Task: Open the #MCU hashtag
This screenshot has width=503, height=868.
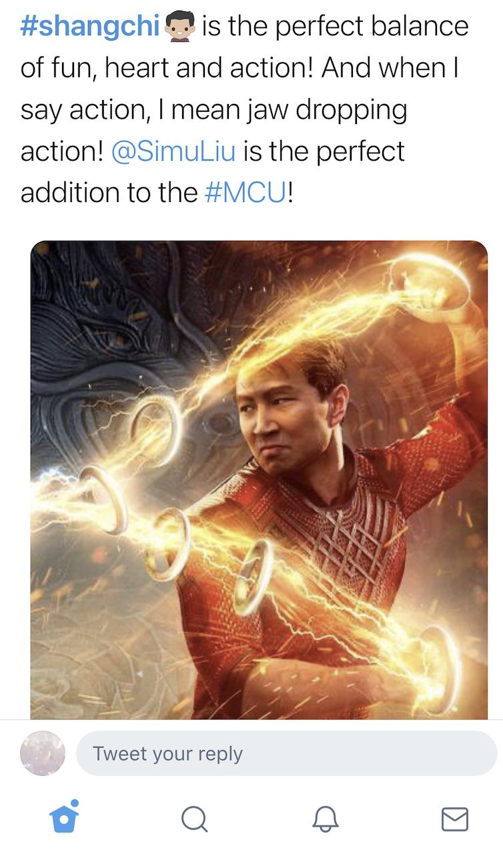Action: [x=245, y=193]
